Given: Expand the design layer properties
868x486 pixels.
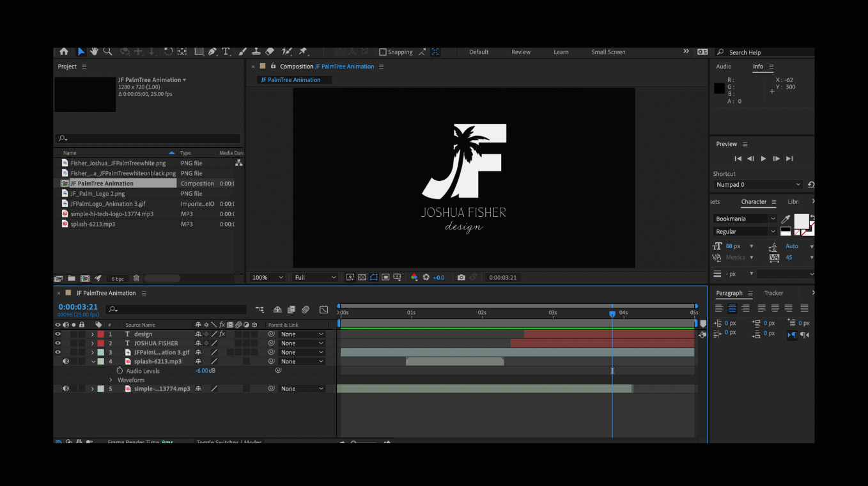Looking at the screenshot, I should pyautogui.click(x=93, y=334).
